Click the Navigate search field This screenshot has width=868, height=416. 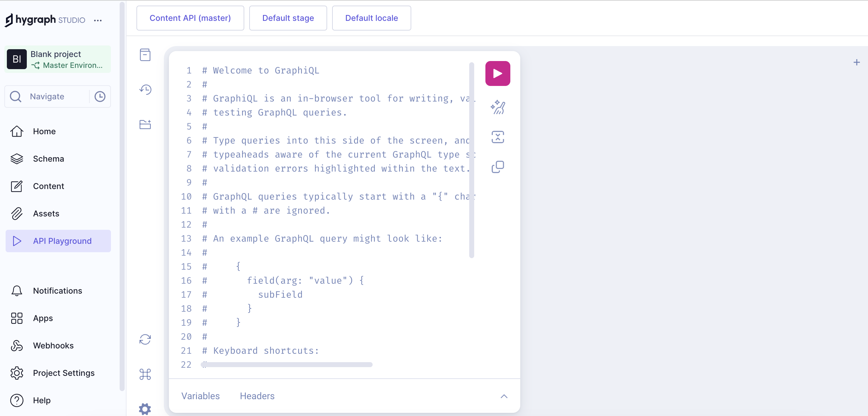click(x=58, y=97)
